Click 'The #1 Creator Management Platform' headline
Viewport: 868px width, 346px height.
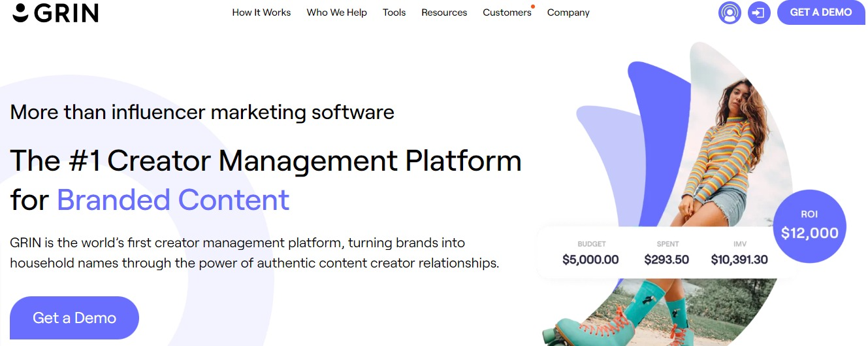[x=266, y=161]
